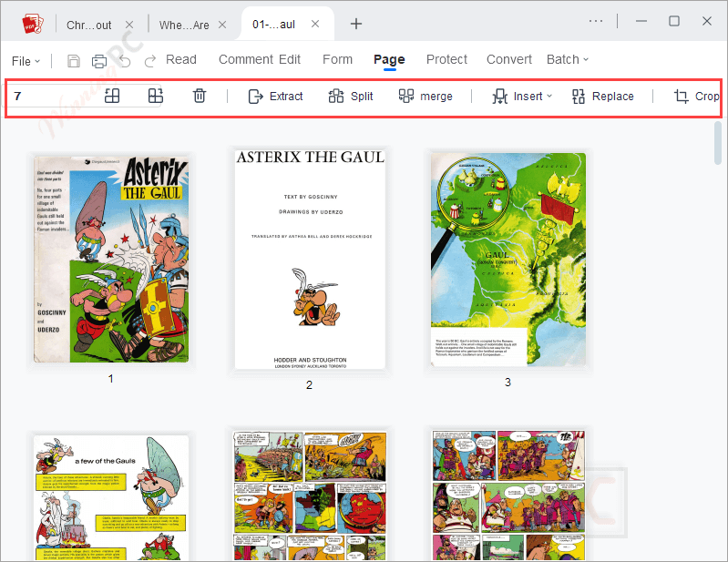Click the merge button
Screen dimensions: 728x562
point(426,96)
